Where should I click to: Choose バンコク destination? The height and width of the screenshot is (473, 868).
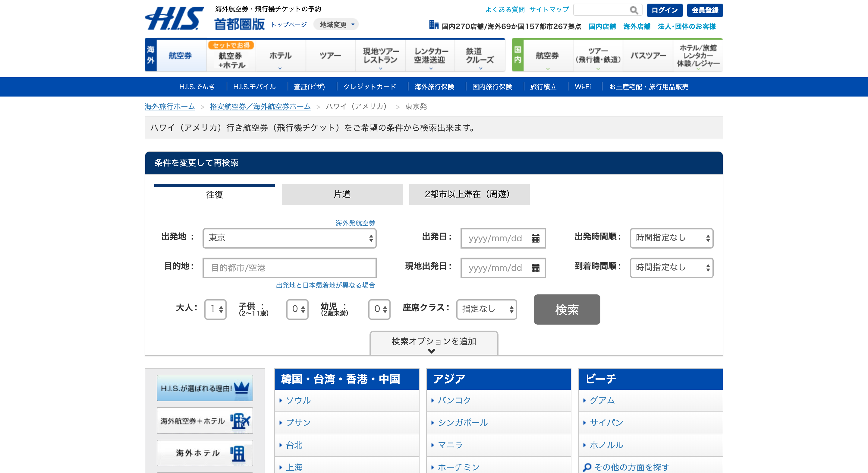pos(454,401)
